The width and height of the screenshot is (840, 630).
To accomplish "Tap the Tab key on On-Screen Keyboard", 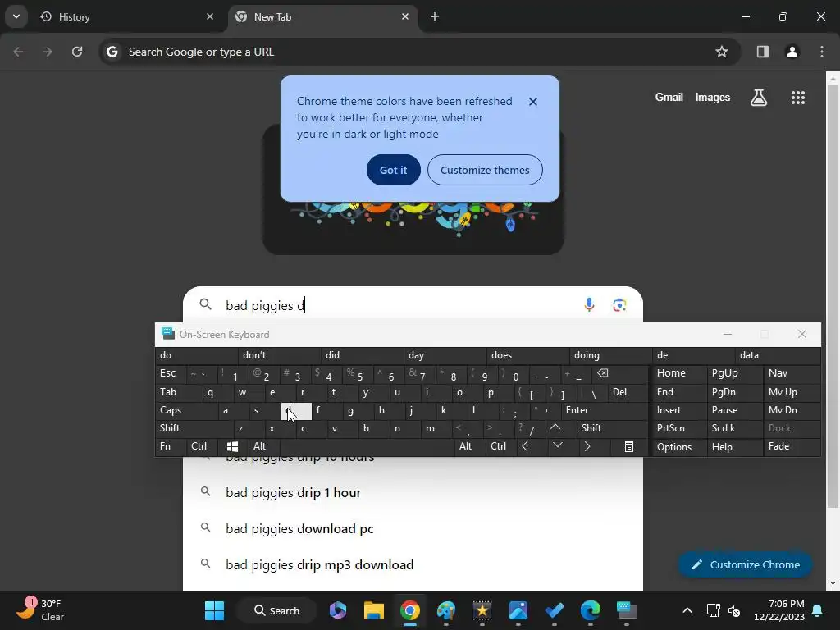I will pos(178,392).
